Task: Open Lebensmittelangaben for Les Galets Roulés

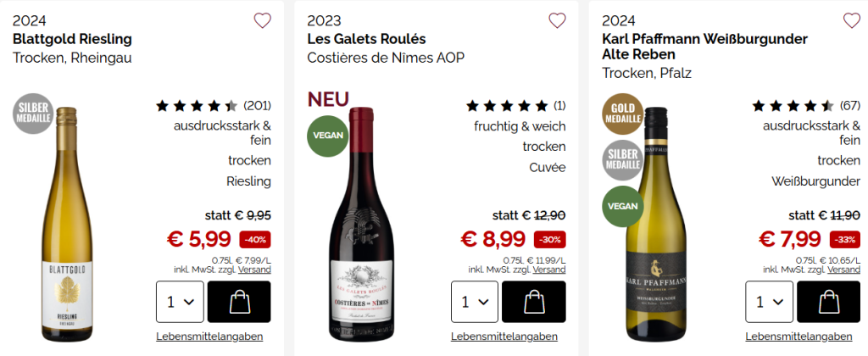Action: coord(504,337)
